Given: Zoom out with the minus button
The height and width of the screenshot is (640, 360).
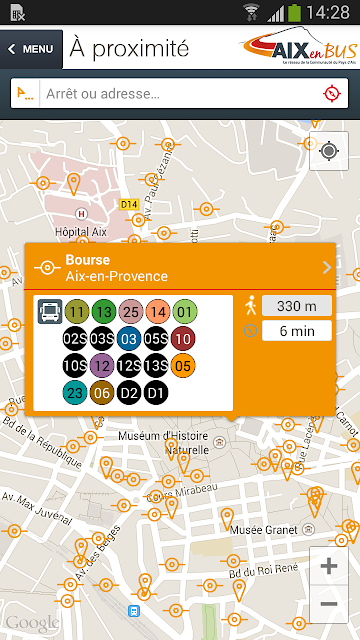Looking at the screenshot, I should click(329, 604).
